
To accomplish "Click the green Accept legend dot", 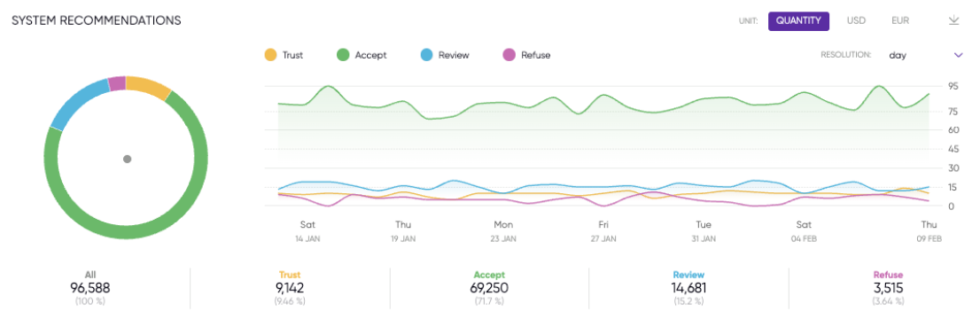I will click(x=343, y=55).
